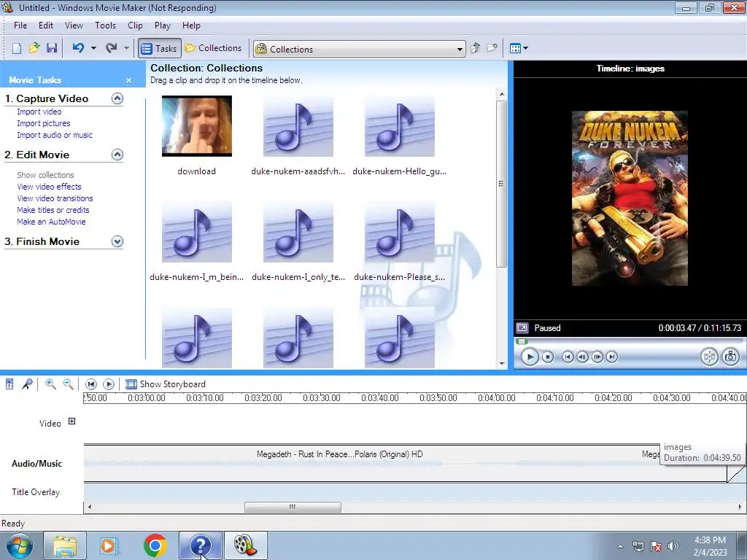Click the Take Picture camera icon
The image size is (747, 560).
(730, 357)
